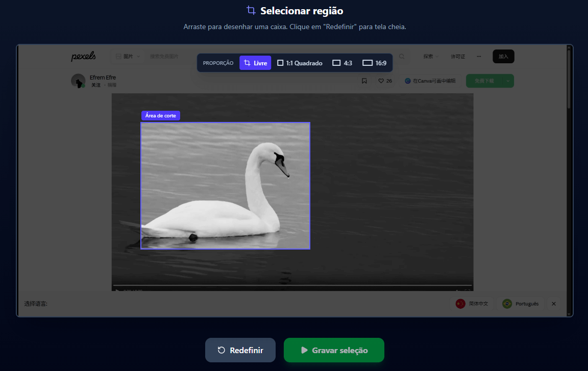Click the Redefinir reset button
The height and width of the screenshot is (371, 588).
(x=240, y=350)
